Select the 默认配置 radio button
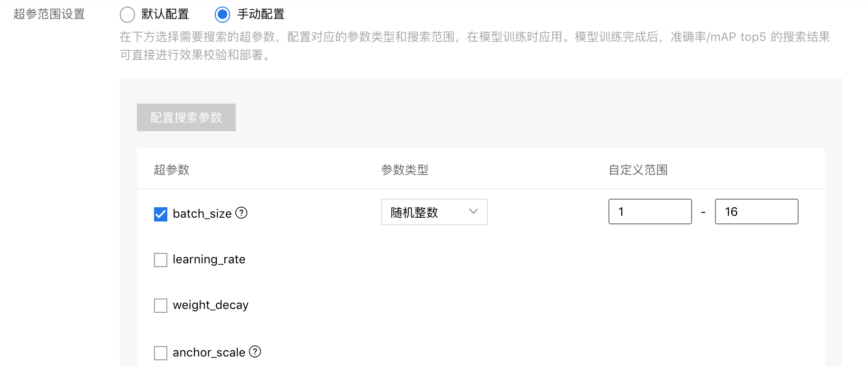Screen dimensions: 868x366 coord(127,15)
